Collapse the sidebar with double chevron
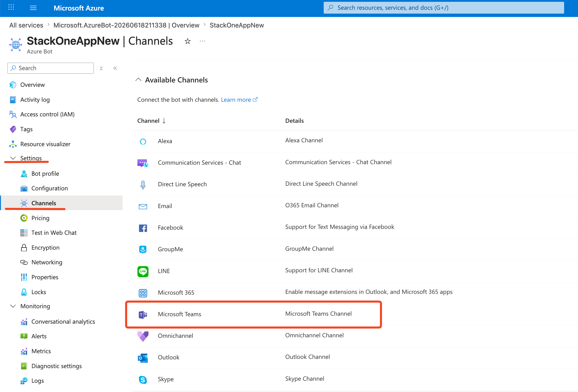Screen dimensions: 578x392 (x=115, y=68)
